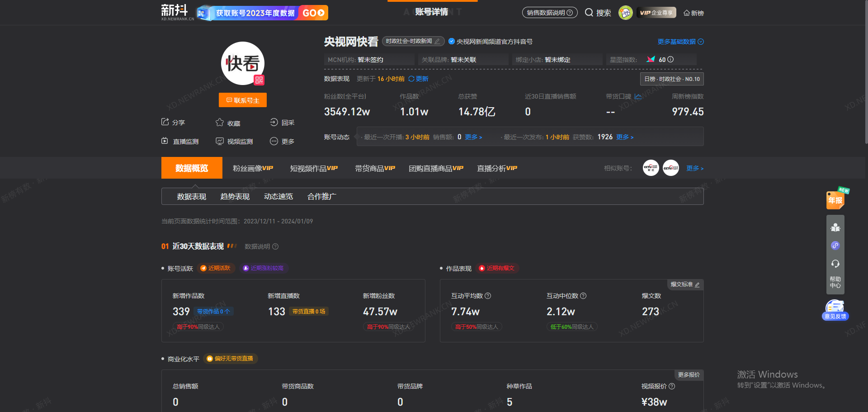Select the 数据概览 tab
This screenshot has height=412, width=868.
tap(192, 168)
